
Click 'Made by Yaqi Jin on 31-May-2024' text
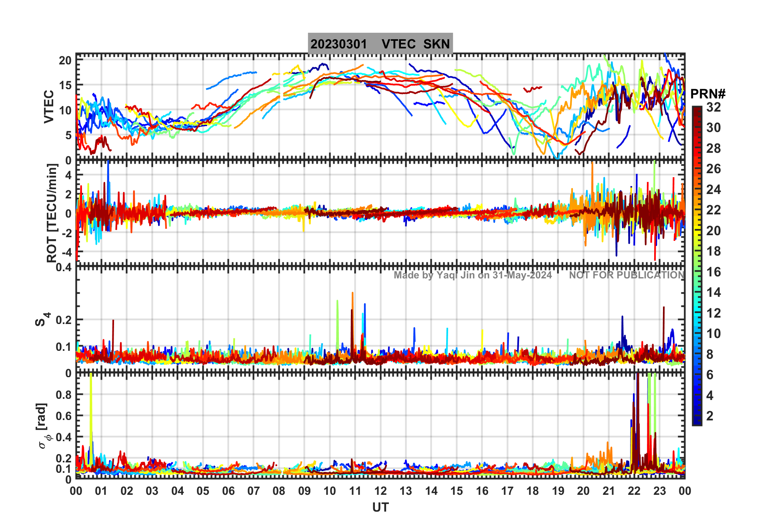473,275
